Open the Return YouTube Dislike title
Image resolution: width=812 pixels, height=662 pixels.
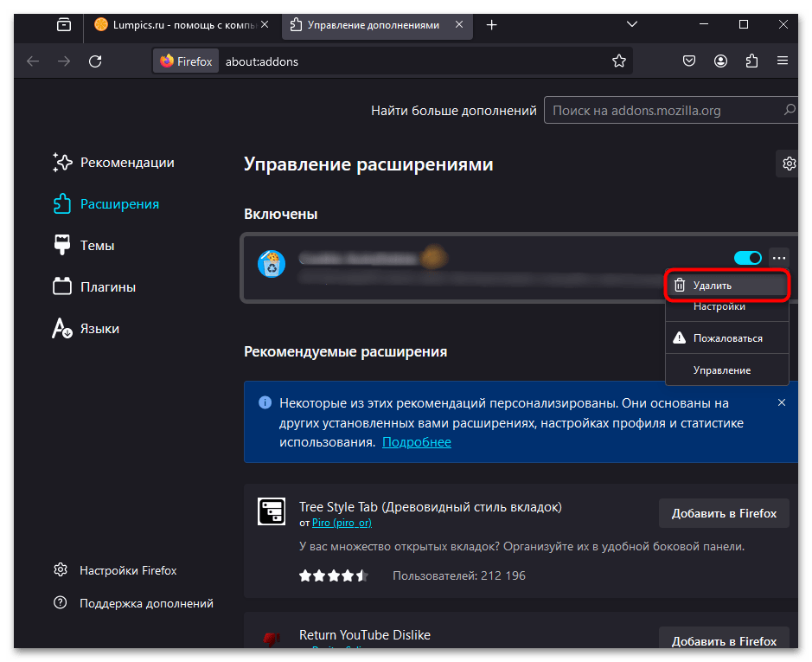365,634
